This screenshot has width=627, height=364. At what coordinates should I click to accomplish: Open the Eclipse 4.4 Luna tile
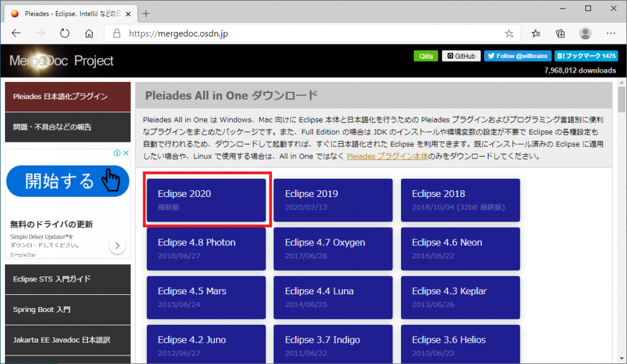[x=333, y=298]
